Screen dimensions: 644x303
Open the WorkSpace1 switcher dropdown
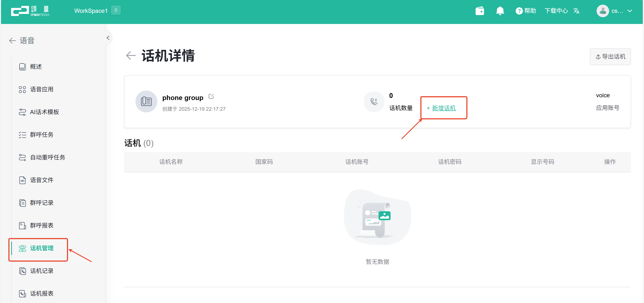116,10
